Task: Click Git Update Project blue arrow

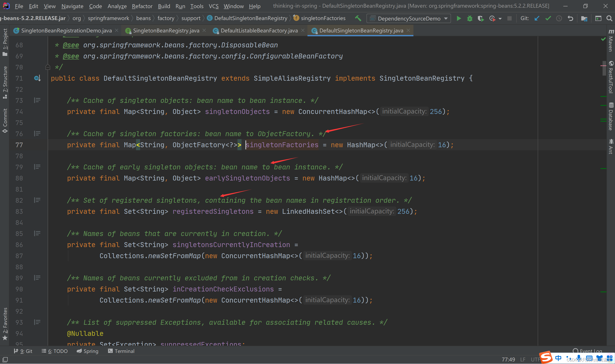Action: tap(537, 18)
